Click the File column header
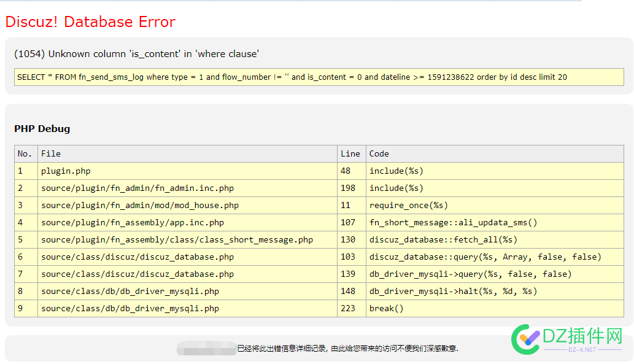 tap(188, 153)
